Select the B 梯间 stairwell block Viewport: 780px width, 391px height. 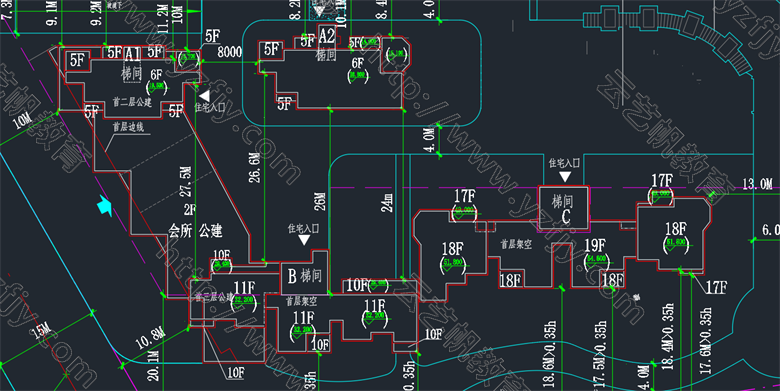[x=304, y=275]
